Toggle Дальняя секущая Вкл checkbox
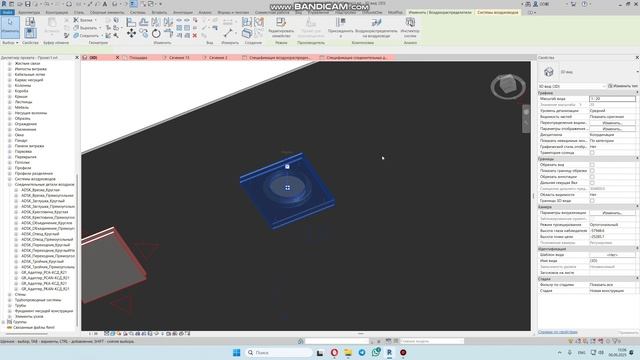Image resolution: width=640 pixels, height=360 pixels. pos(592,183)
